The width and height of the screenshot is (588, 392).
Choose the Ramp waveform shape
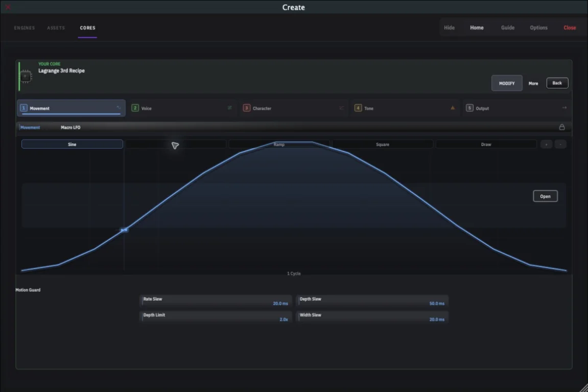coord(279,144)
